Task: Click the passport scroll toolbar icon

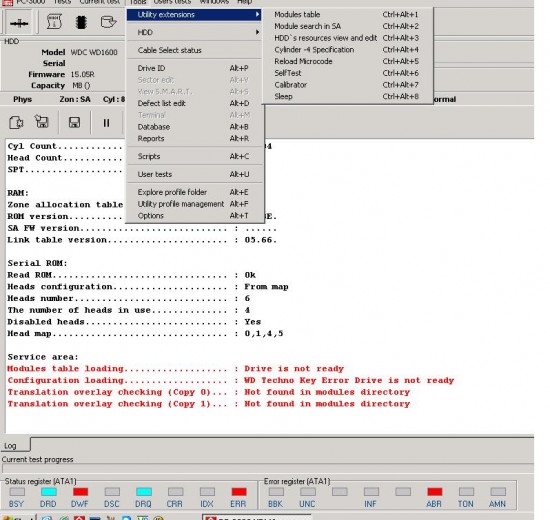Action: [54, 22]
